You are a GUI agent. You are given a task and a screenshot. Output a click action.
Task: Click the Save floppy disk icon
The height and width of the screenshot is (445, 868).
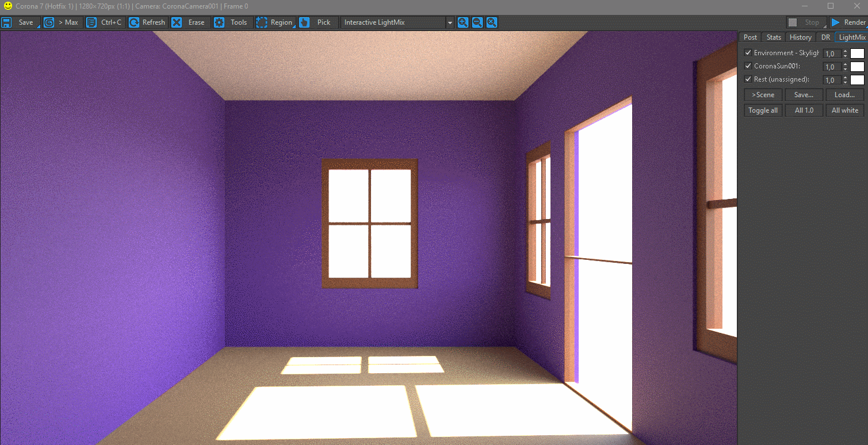7,22
